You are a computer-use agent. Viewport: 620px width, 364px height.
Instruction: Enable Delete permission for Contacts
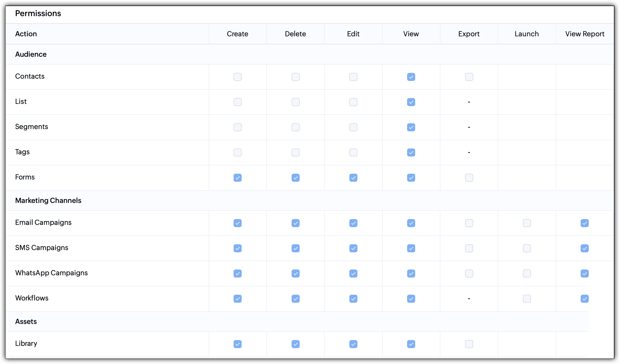295,77
